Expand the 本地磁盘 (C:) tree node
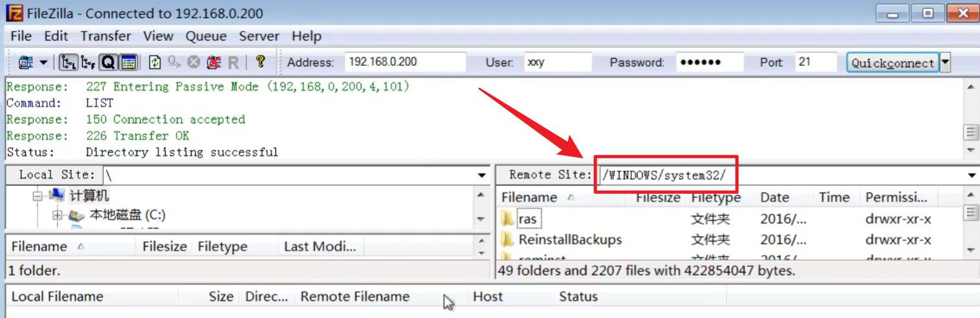The image size is (980, 318). pyautogui.click(x=58, y=215)
